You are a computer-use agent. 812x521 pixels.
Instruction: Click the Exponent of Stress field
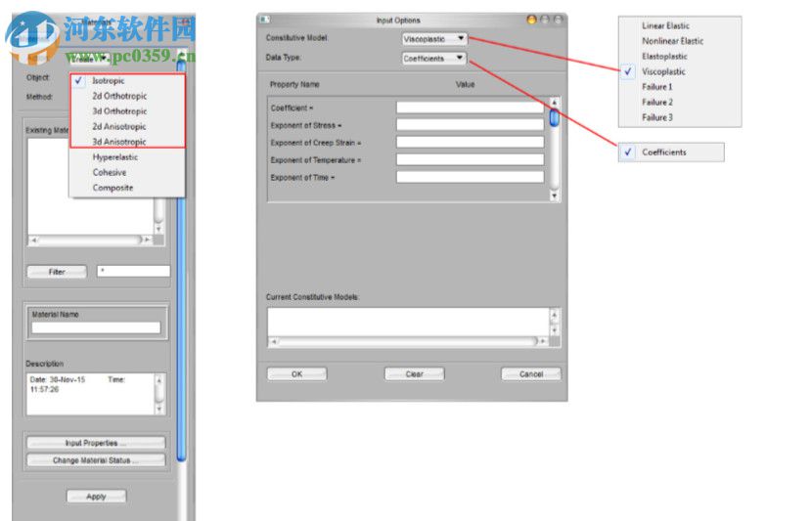click(x=471, y=125)
